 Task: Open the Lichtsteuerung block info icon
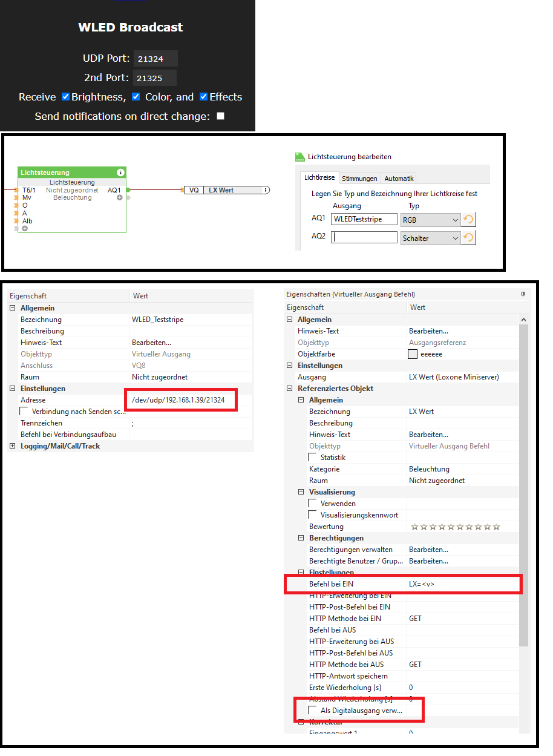(120, 173)
